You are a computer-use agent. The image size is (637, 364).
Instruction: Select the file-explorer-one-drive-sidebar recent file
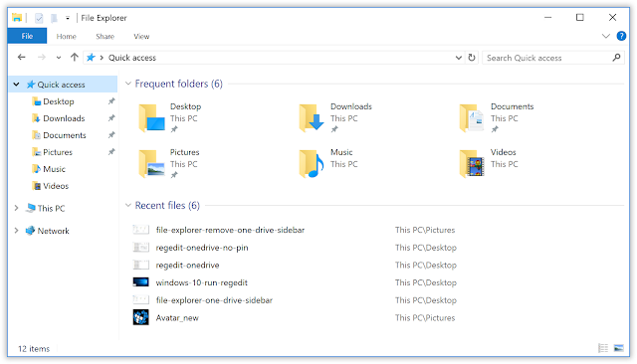coord(214,300)
